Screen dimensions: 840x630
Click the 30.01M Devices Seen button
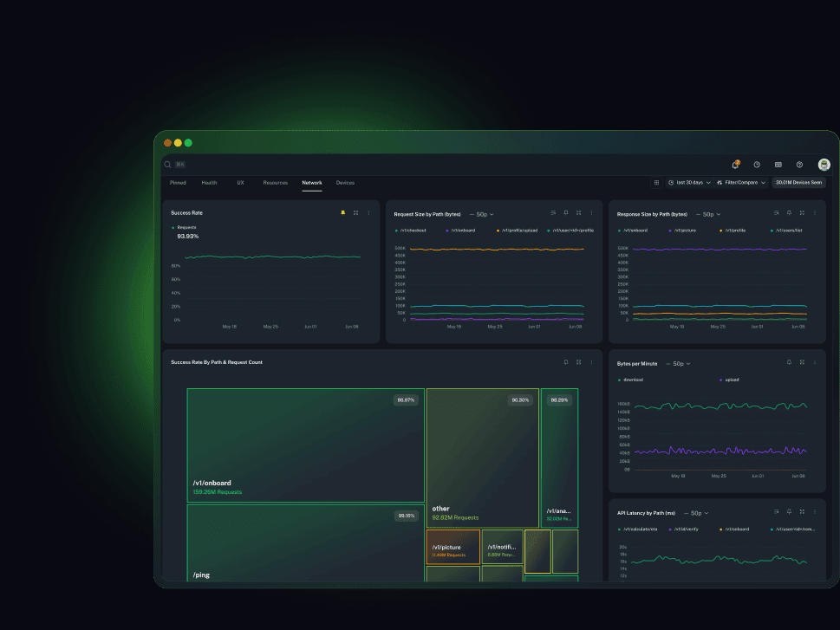(798, 183)
